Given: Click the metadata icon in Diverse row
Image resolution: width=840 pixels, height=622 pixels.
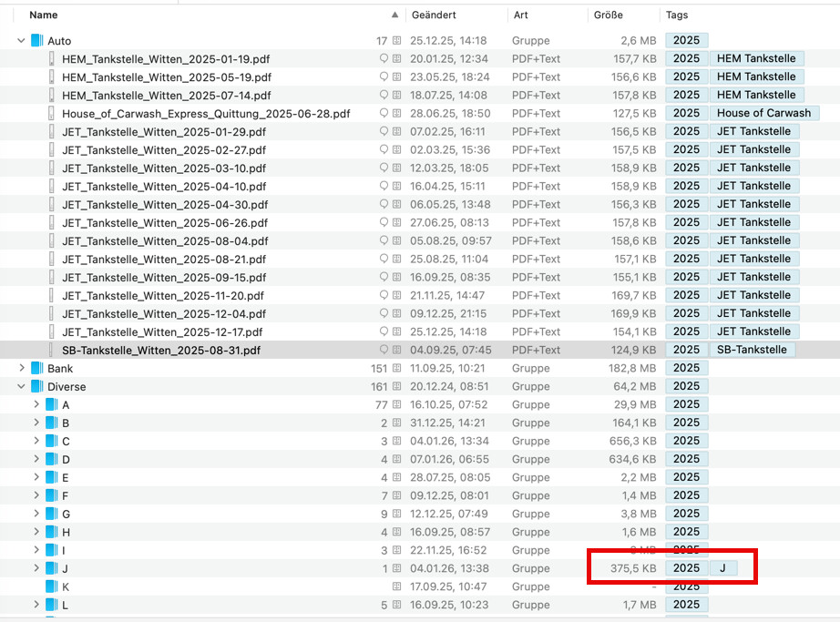Looking at the screenshot, I should coord(396,387).
